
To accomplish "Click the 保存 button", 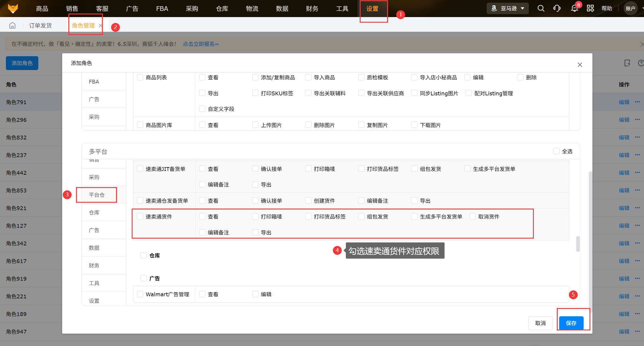I will [x=571, y=323].
